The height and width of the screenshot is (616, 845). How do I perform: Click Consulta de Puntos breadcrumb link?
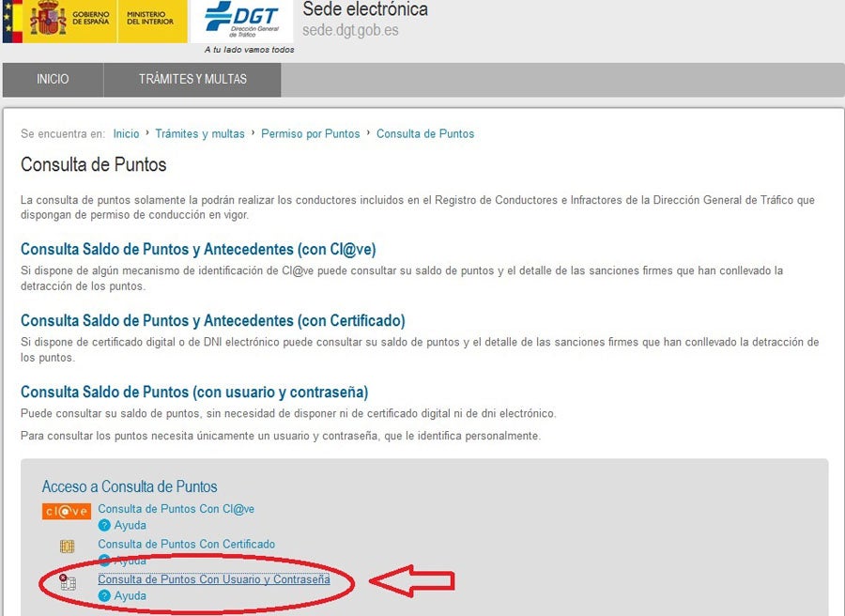[425, 133]
